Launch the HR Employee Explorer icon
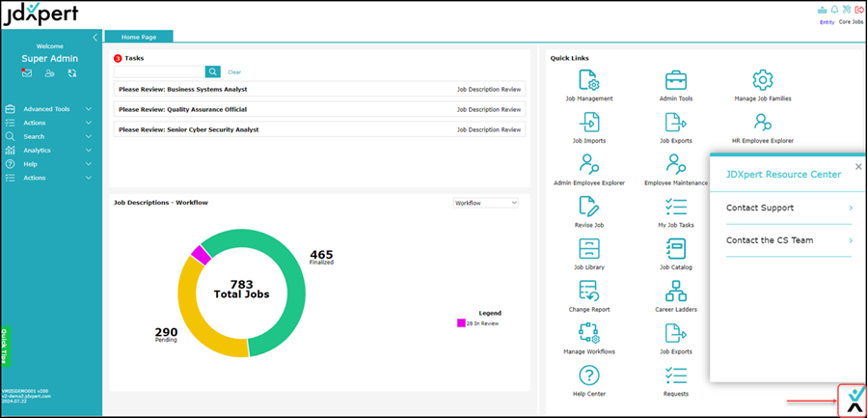868x418 pixels. click(x=763, y=123)
